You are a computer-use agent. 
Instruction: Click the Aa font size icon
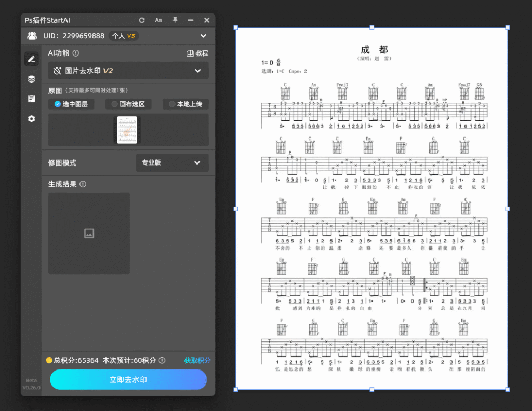pyautogui.click(x=158, y=20)
